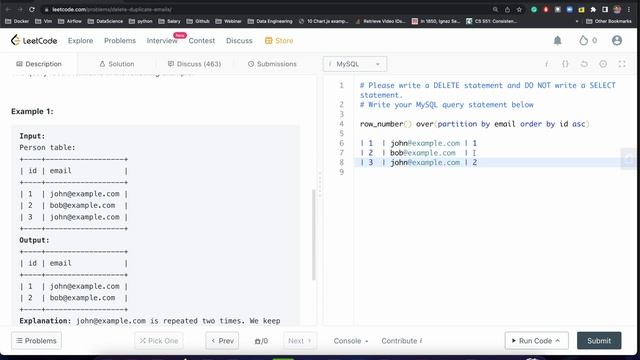The image size is (640, 360).
Task: Reload the browser page
Action: (32, 9)
